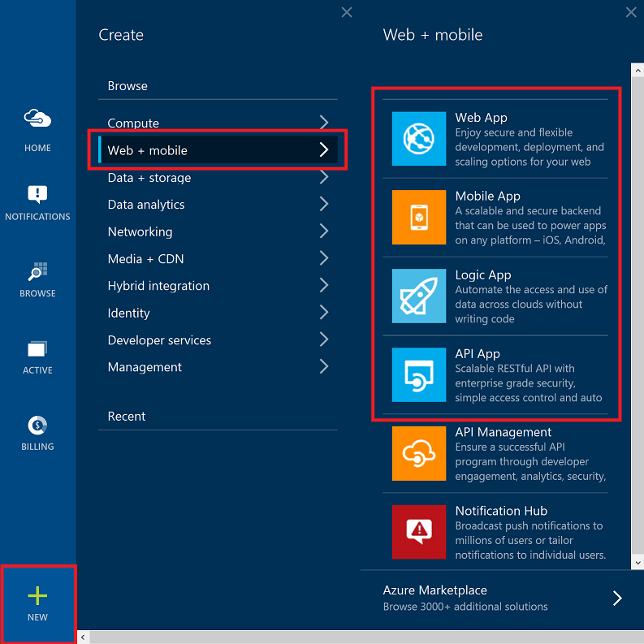Expand the Management chevron

324,367
